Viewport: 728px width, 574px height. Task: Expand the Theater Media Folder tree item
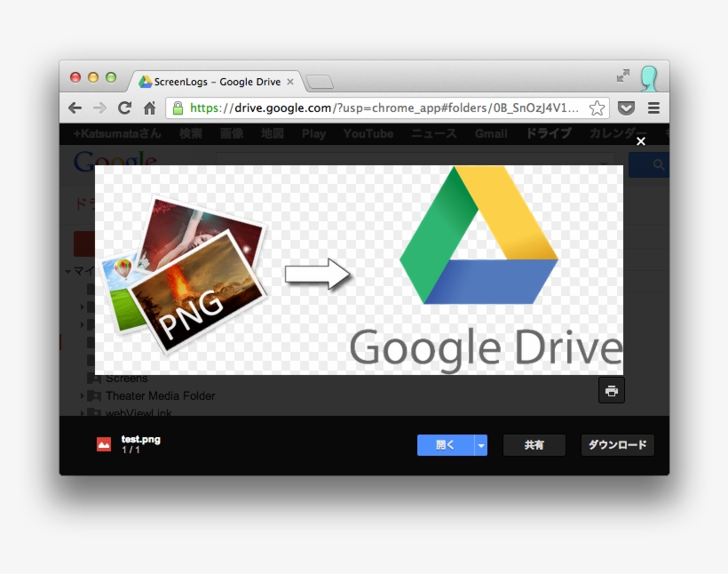tap(83, 396)
